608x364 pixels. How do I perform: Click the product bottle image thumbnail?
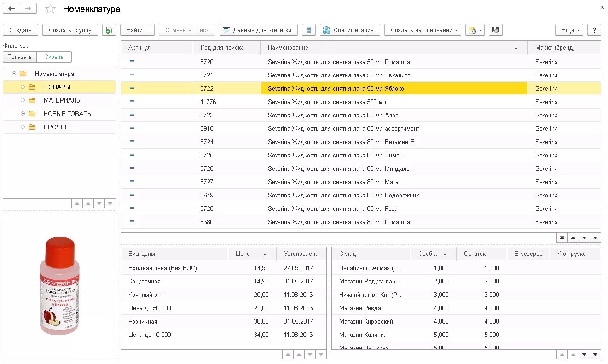(59, 286)
